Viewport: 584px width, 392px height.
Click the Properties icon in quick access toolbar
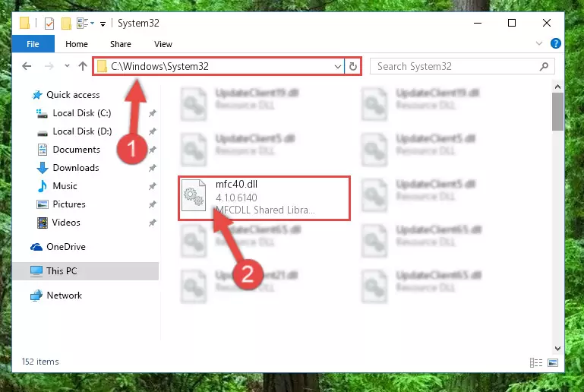pos(49,23)
